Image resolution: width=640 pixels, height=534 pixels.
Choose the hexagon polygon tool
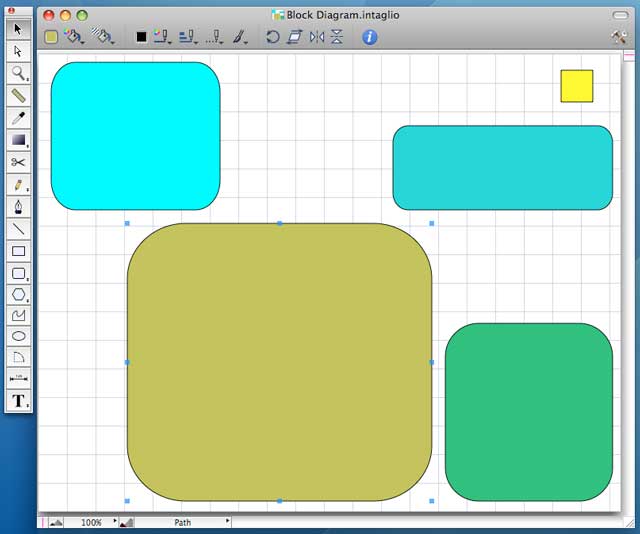18,294
